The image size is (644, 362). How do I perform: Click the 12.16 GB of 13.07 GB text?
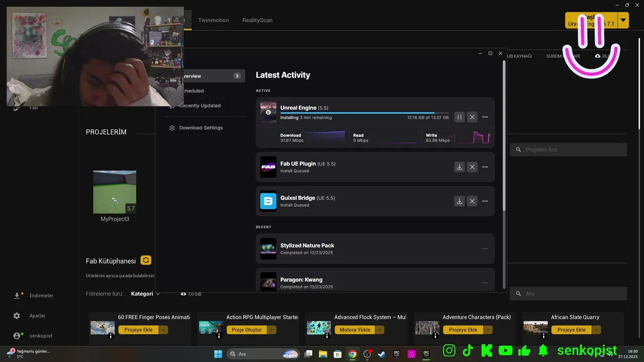(428, 118)
